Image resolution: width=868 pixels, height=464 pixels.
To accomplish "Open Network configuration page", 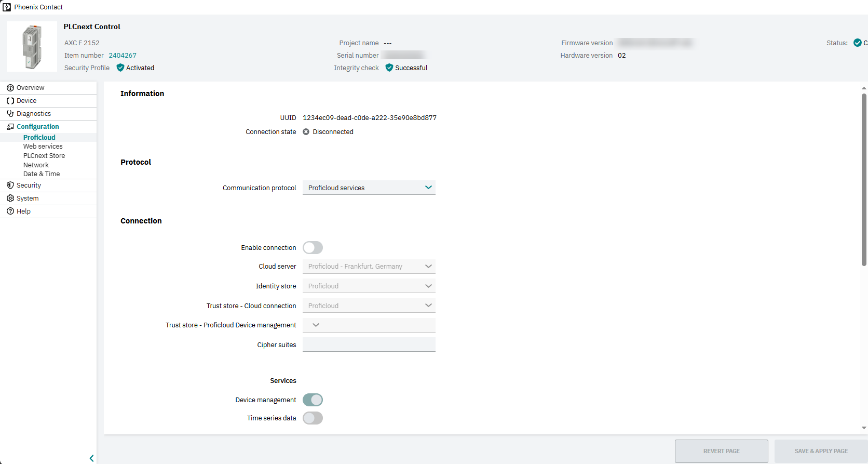I will [36, 165].
